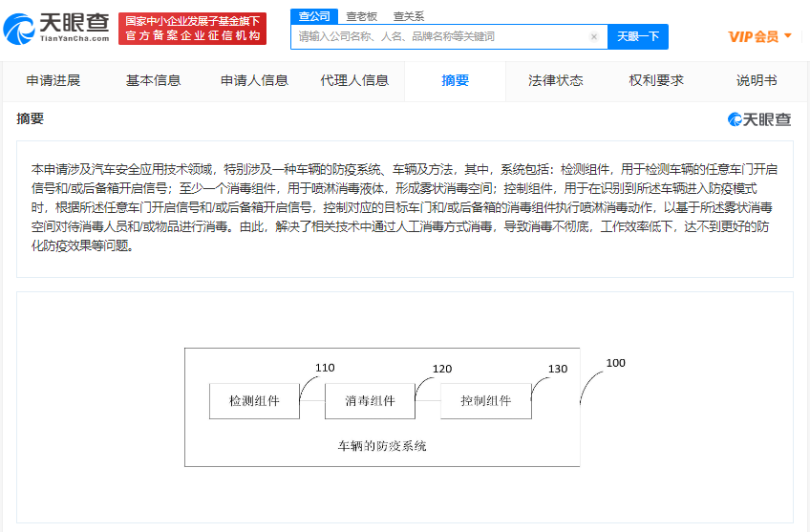
Task: Click the 摘要 section heading
Action: tap(30, 118)
